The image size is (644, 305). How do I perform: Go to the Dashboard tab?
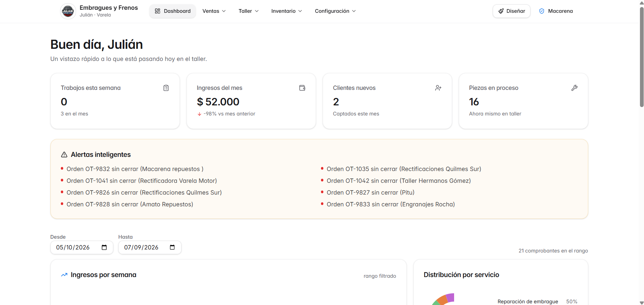(172, 11)
